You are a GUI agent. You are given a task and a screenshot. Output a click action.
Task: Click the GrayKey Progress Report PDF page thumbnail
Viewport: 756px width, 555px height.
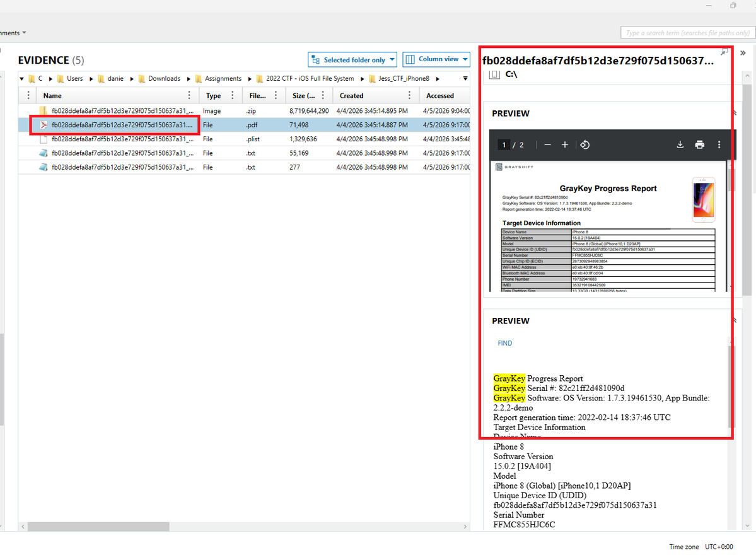(607, 226)
